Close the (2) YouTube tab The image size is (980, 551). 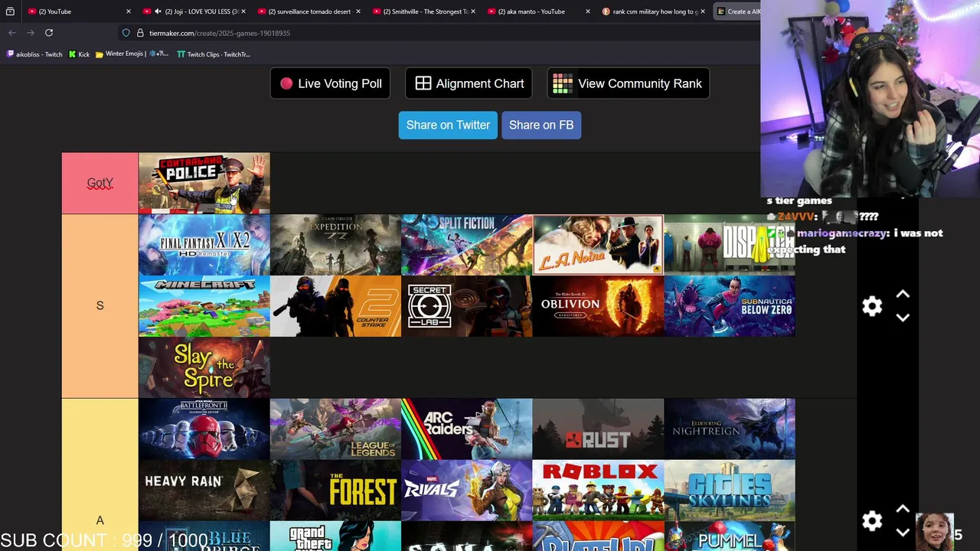129,11
